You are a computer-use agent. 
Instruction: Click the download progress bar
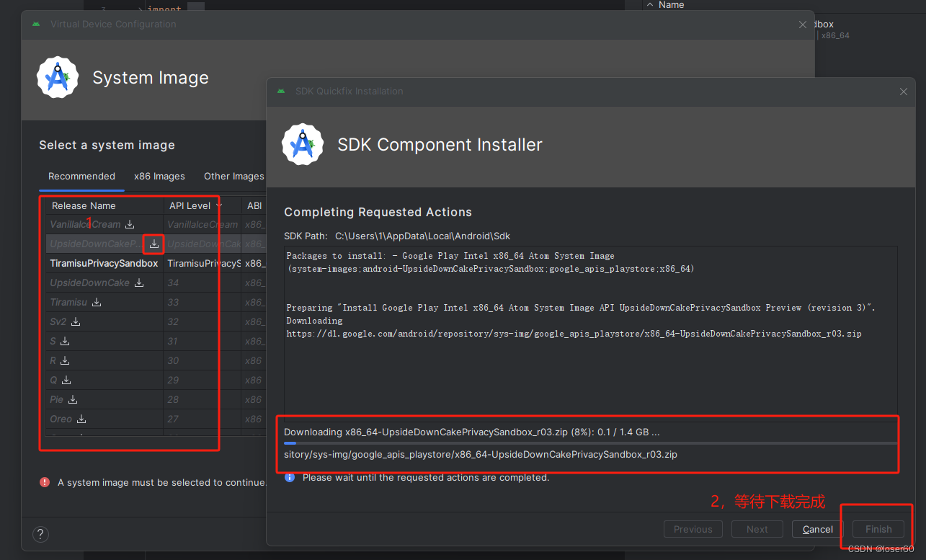click(x=591, y=444)
